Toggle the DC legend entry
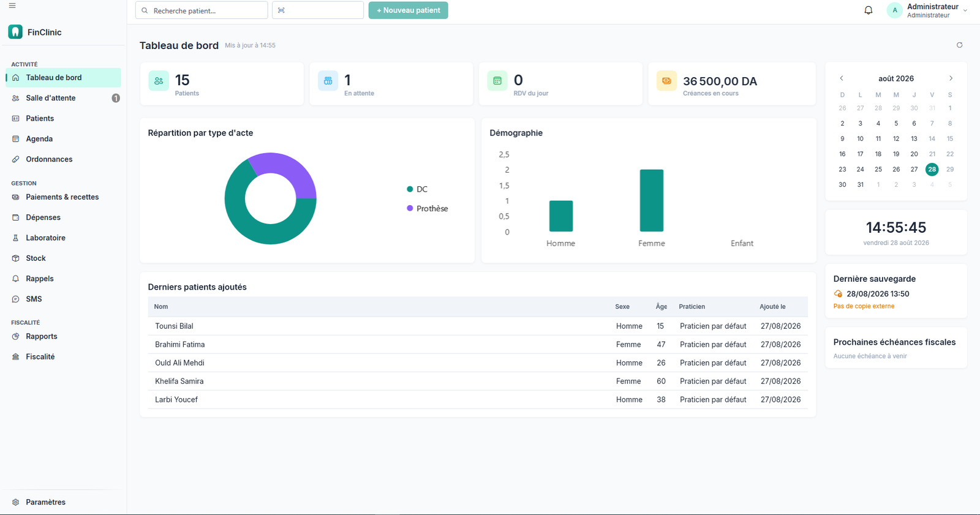The image size is (980, 515). coord(417,189)
